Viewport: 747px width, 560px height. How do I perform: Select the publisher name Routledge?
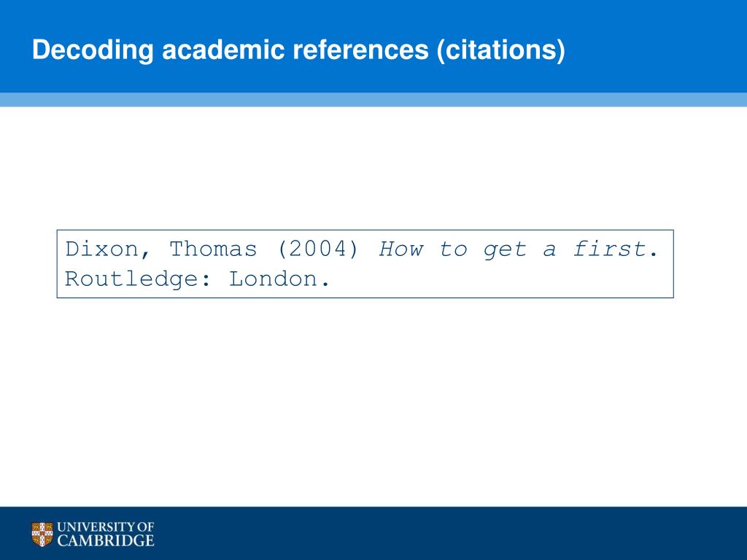[x=131, y=279]
